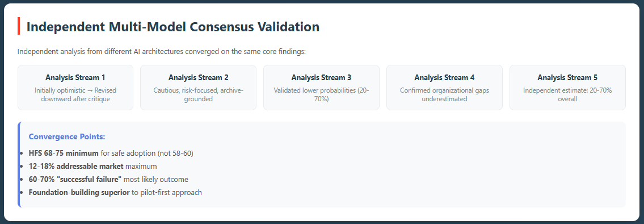Click 'Confirmed organizational gaps underestimated' text

pyautogui.click(x=444, y=95)
